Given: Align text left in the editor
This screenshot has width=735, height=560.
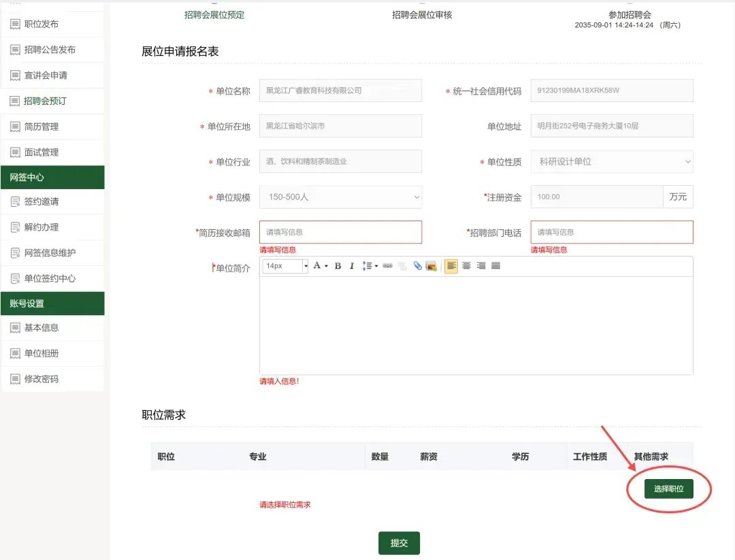Looking at the screenshot, I should click(451, 266).
